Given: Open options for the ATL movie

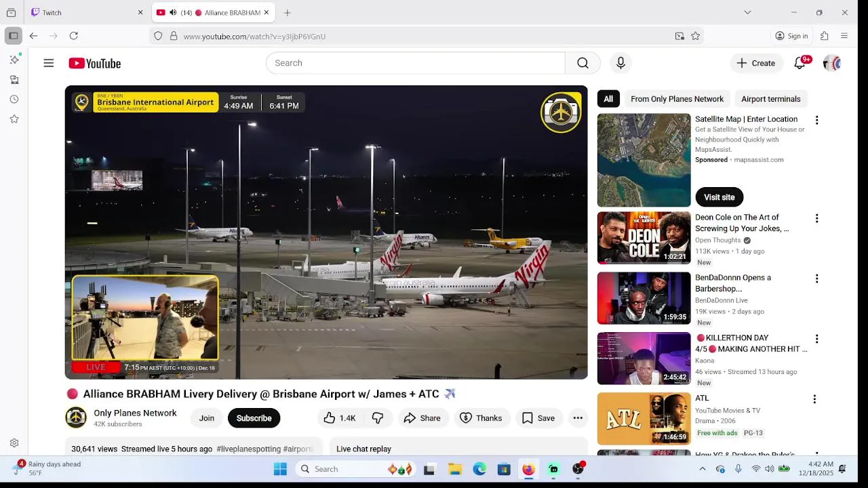Looking at the screenshot, I should coord(814,399).
